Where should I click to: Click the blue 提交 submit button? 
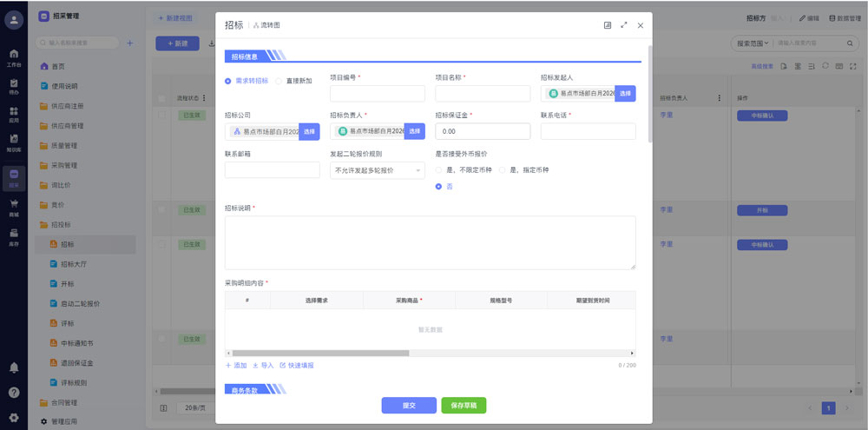click(409, 406)
